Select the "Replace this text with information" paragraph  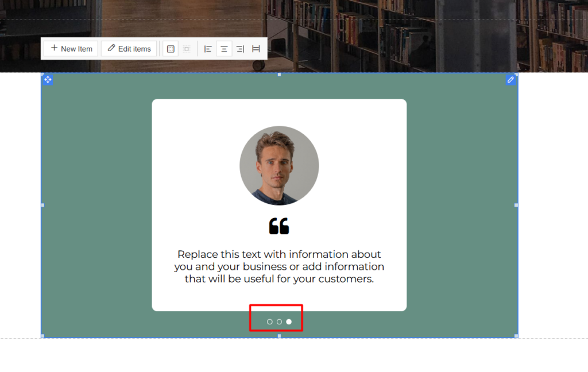(x=279, y=266)
